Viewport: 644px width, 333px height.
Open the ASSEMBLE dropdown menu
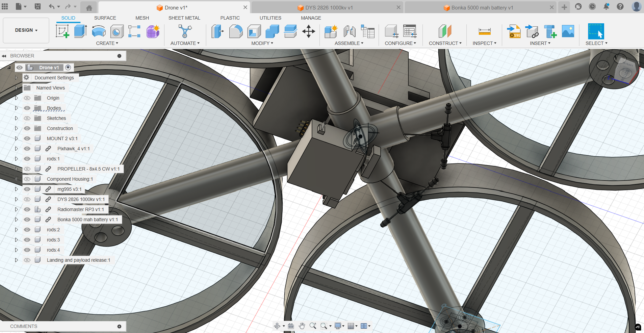(349, 43)
